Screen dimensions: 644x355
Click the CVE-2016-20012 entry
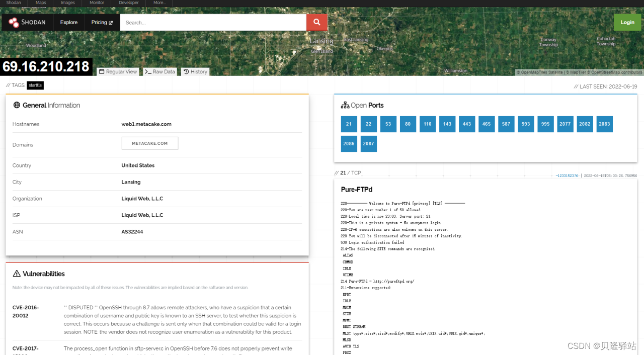coord(26,311)
